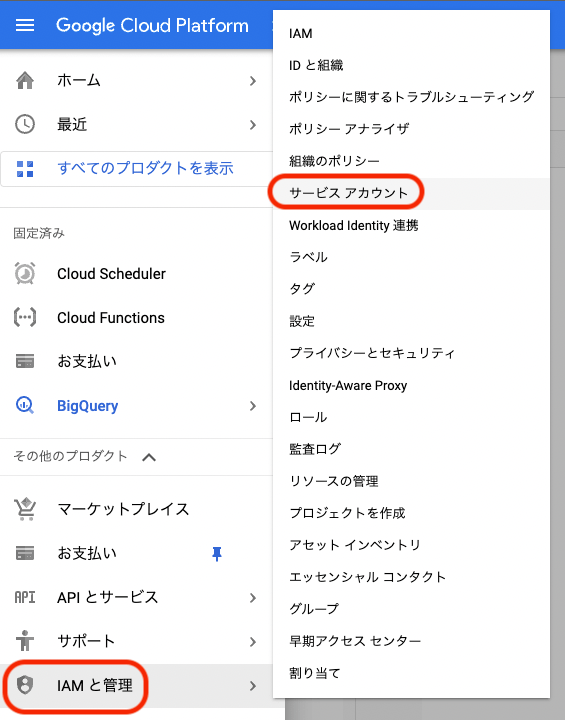
Task: Click the Google Cloud Platform title
Action: point(152,26)
